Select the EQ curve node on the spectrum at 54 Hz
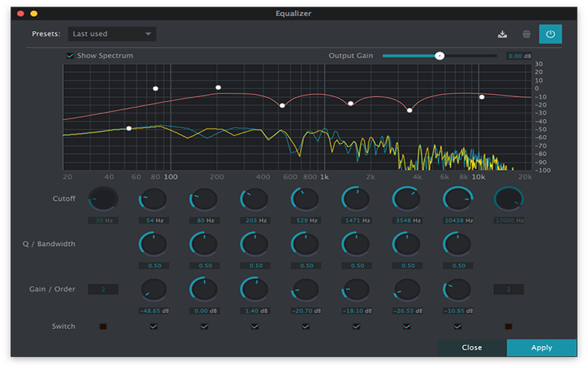The height and width of the screenshot is (368, 588). [x=129, y=128]
